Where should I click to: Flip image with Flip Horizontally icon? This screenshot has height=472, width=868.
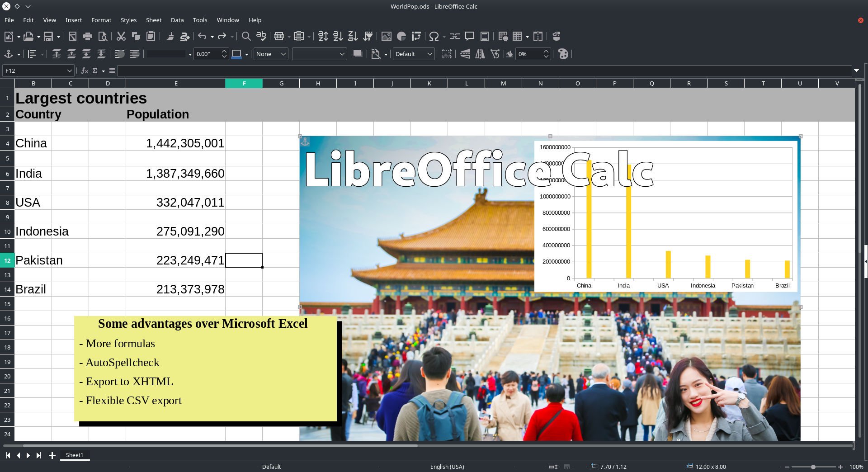click(480, 54)
